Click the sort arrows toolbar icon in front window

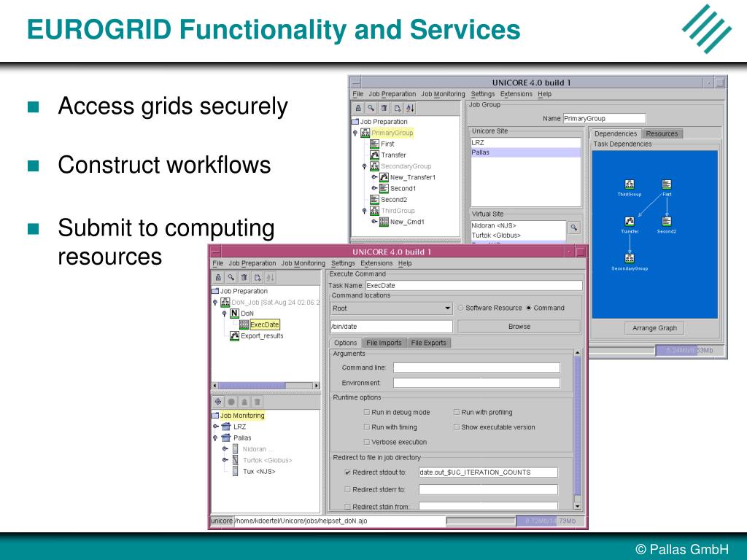pos(270,277)
